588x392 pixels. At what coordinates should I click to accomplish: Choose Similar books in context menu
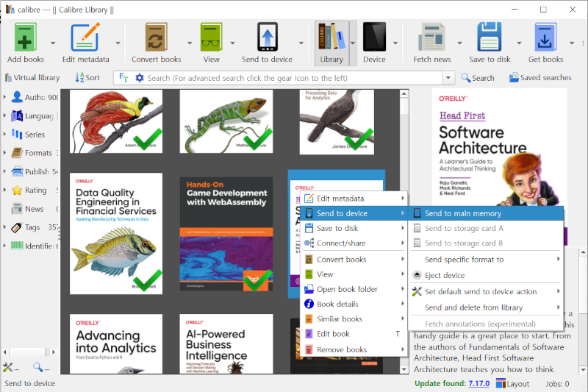(354, 319)
